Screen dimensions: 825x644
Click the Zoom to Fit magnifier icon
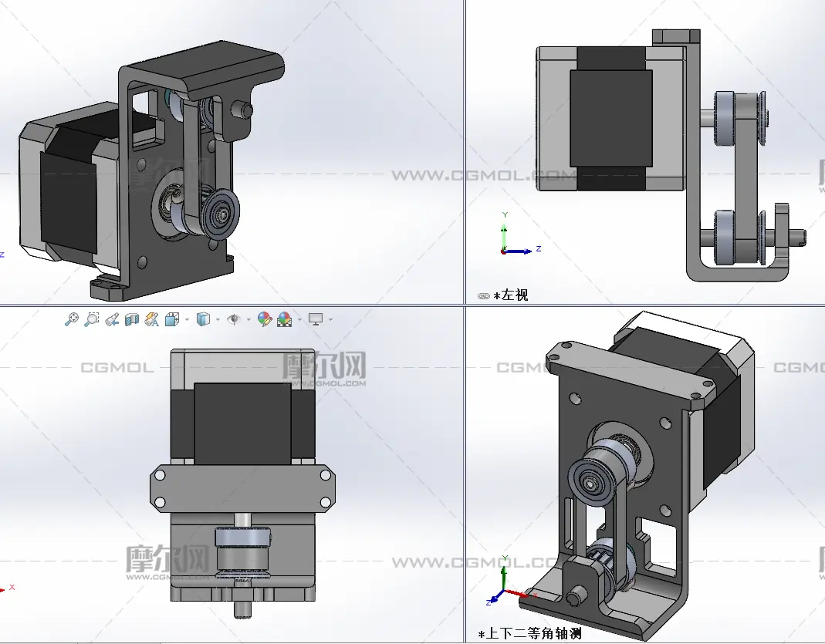(x=72, y=319)
